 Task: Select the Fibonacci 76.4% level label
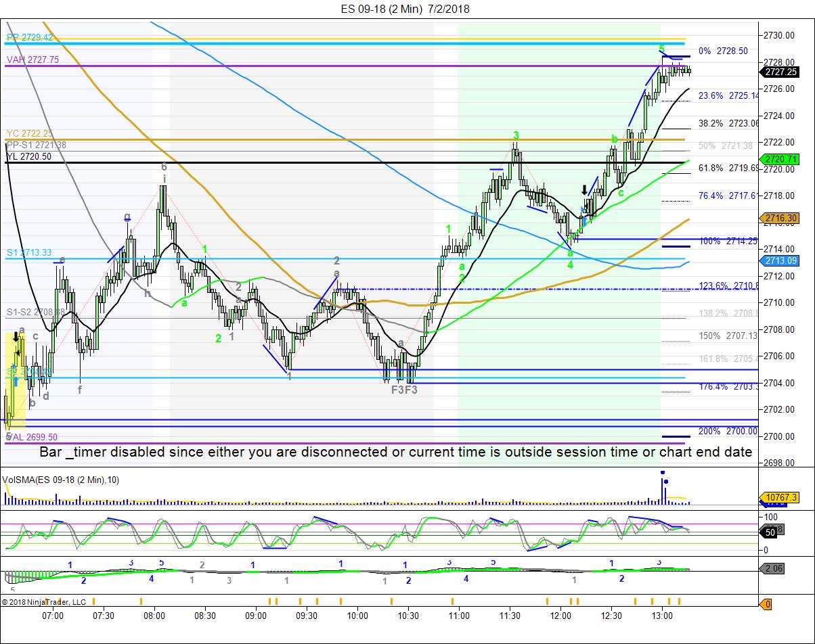click(x=728, y=196)
